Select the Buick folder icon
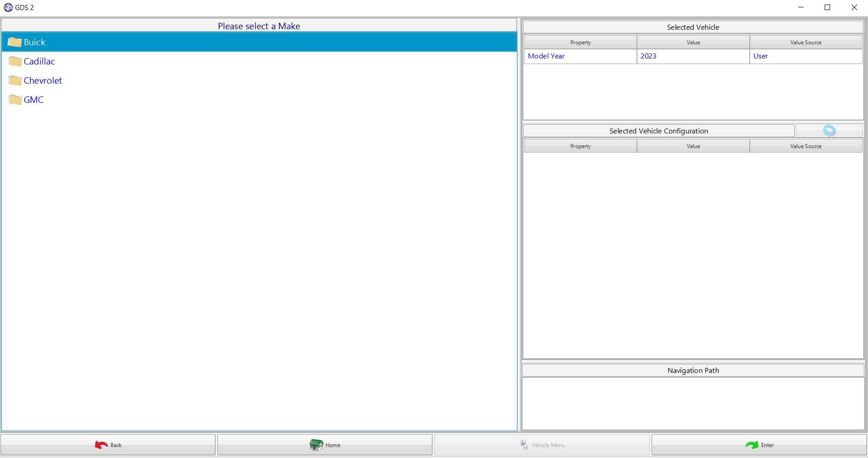The image size is (868, 458). (x=15, y=42)
